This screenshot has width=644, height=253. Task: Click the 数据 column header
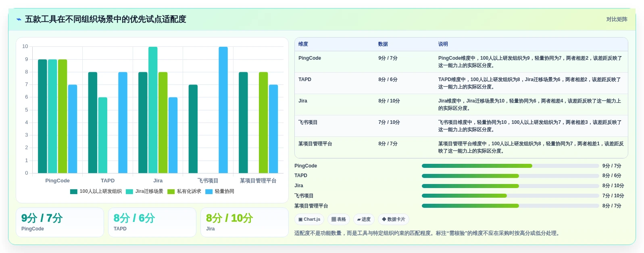point(383,44)
